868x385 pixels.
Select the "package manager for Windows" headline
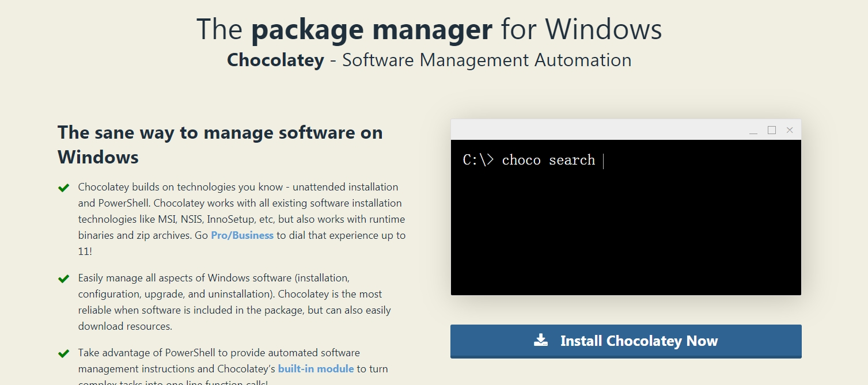429,29
